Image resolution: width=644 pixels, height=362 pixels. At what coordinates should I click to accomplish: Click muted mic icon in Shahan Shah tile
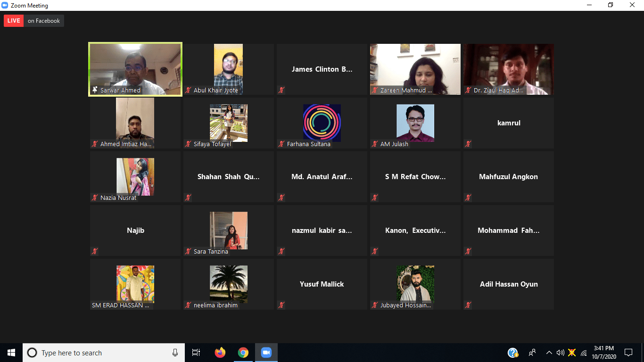click(188, 197)
